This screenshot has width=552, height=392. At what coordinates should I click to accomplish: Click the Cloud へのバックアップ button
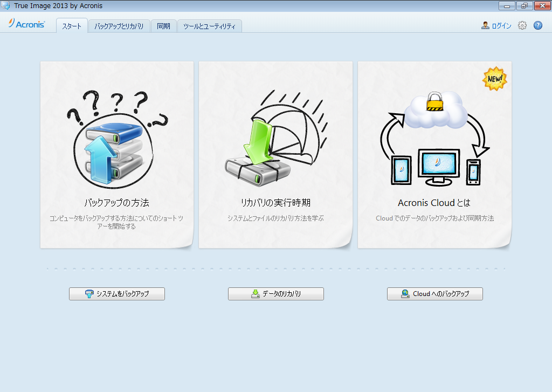tap(435, 294)
